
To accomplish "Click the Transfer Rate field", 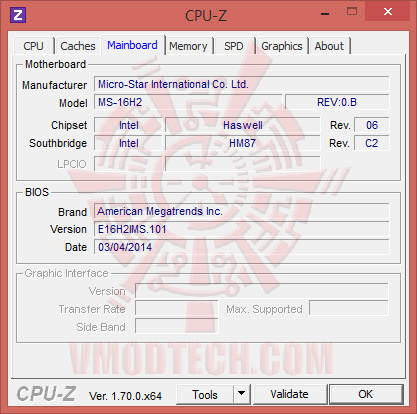I will (x=177, y=309).
